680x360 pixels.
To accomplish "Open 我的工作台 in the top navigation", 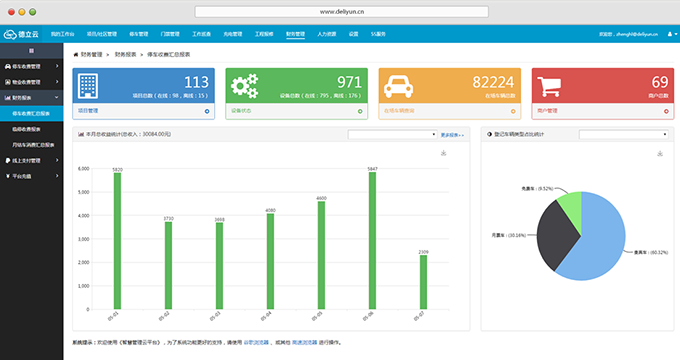I will [62, 34].
